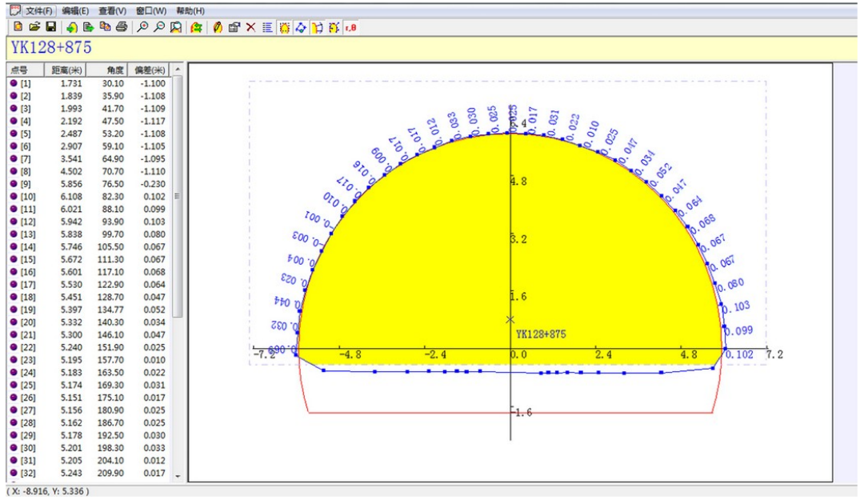Image resolution: width=864 pixels, height=504 pixels.
Task: Click the list scrollbar up arrow
Action: tap(178, 70)
